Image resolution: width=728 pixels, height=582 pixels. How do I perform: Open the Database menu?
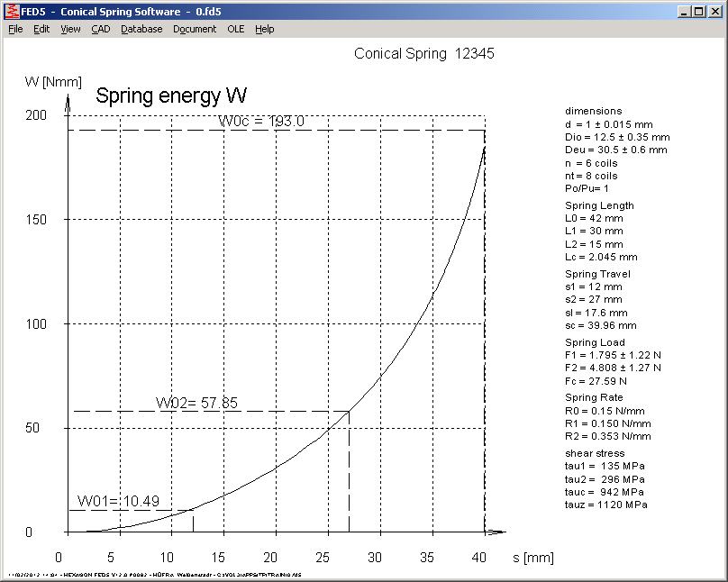[x=141, y=29]
